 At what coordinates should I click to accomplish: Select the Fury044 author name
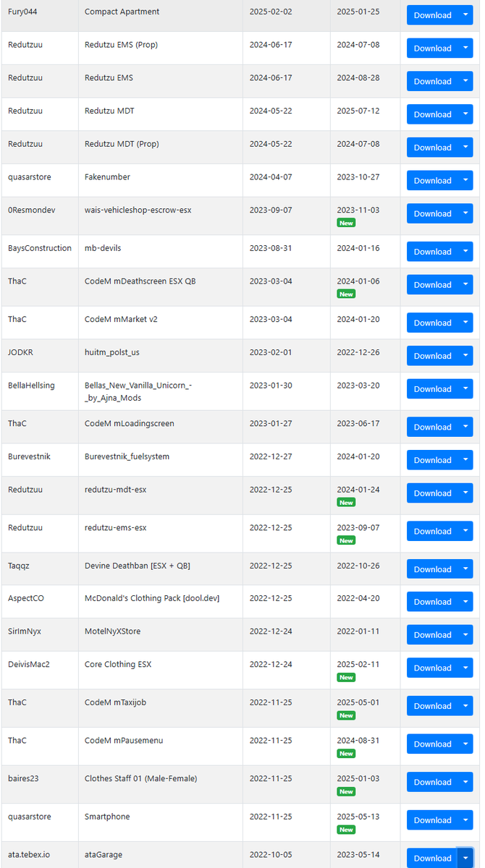pyautogui.click(x=24, y=12)
